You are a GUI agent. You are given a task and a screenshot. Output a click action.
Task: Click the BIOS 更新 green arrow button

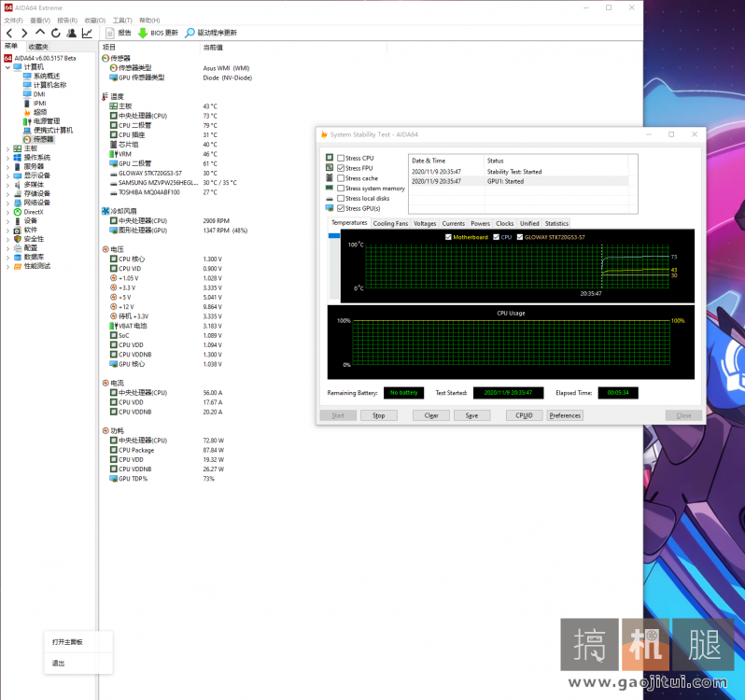(158, 33)
